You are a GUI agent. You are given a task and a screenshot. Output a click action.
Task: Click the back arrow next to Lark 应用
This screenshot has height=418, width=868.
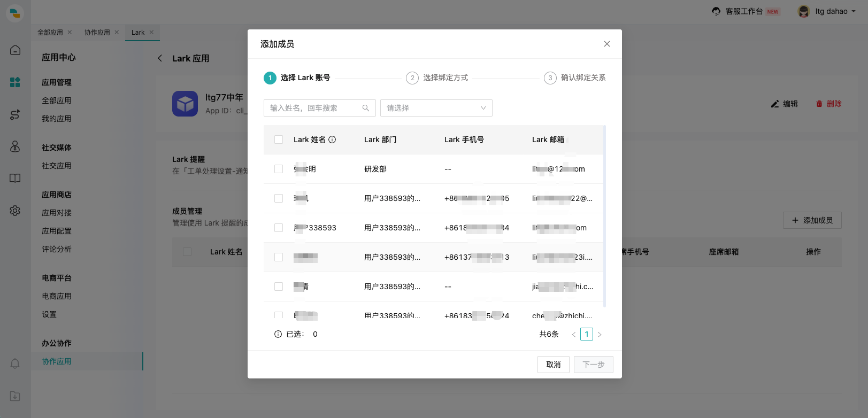[x=160, y=58]
